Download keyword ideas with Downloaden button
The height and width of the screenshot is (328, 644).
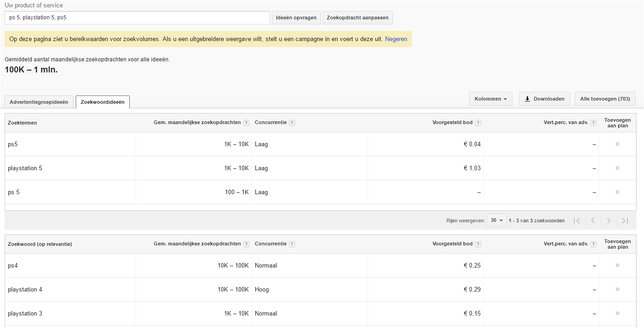(544, 99)
